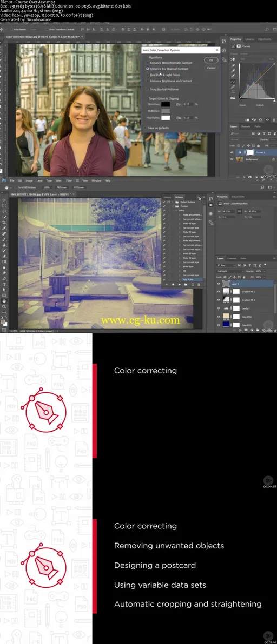This screenshot has width=277, height=644.
Task: Click the Play selection button in Actions panel
Action: pos(180,284)
